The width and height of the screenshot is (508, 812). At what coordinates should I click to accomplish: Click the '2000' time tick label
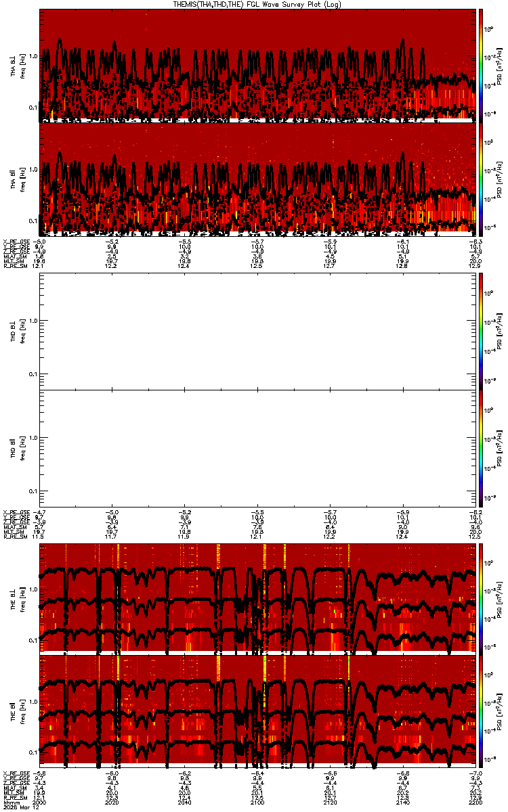[40, 802]
